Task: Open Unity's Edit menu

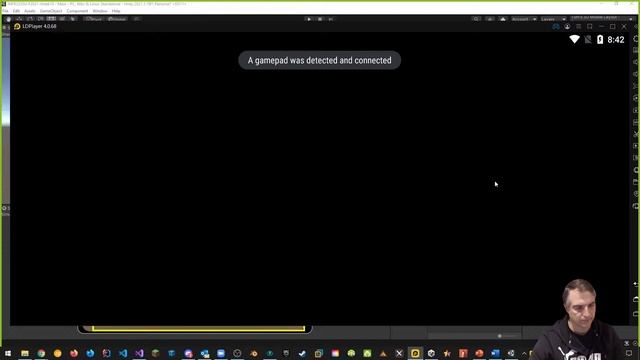Action: point(16,11)
